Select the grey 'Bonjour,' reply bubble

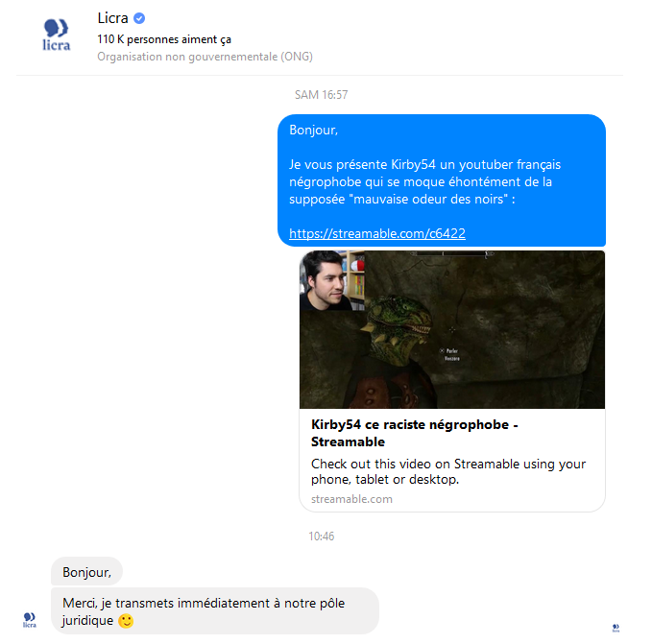pyautogui.click(x=86, y=572)
